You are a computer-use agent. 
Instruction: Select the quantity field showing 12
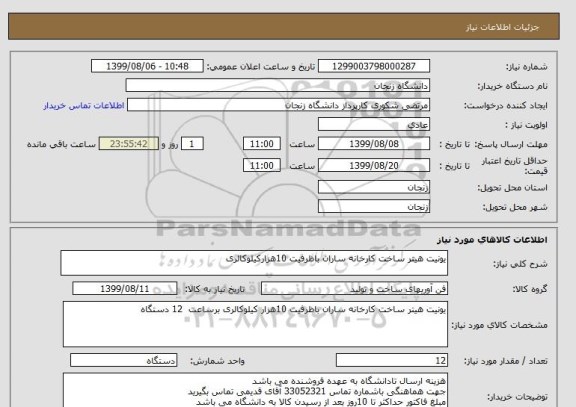coord(392,361)
